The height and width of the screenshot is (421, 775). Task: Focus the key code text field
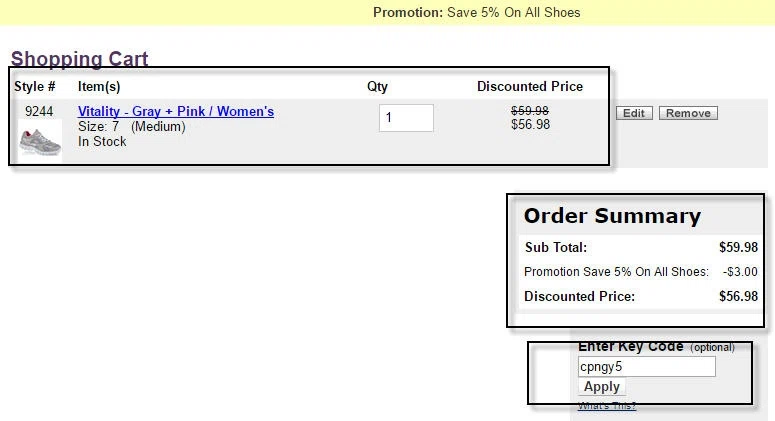tap(646, 367)
